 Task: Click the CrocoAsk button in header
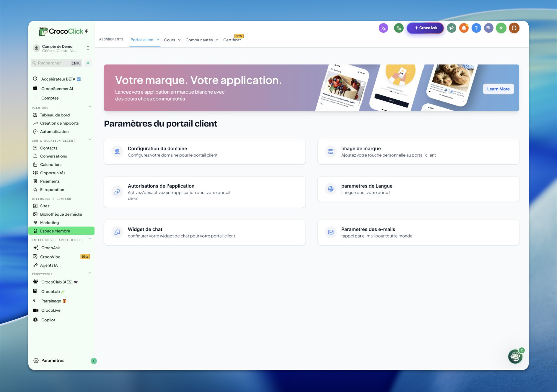tap(425, 28)
